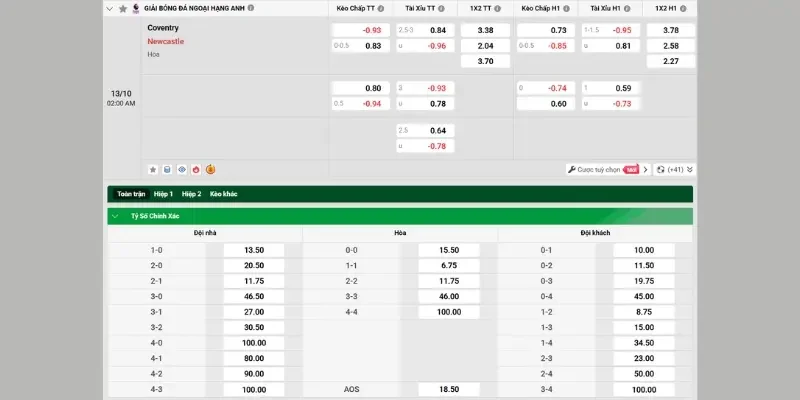Open info icon beside Tài Xỉu H1
800x400 pixels.
627,9
